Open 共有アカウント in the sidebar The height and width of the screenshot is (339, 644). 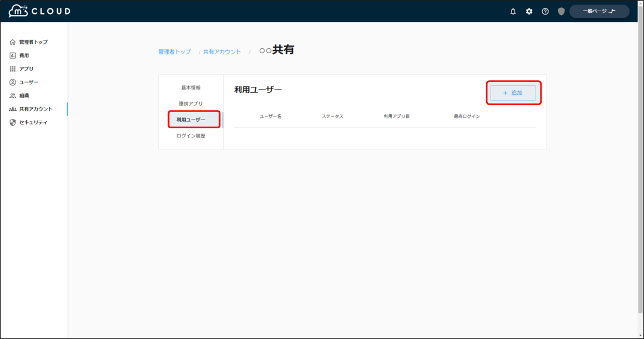[x=35, y=109]
